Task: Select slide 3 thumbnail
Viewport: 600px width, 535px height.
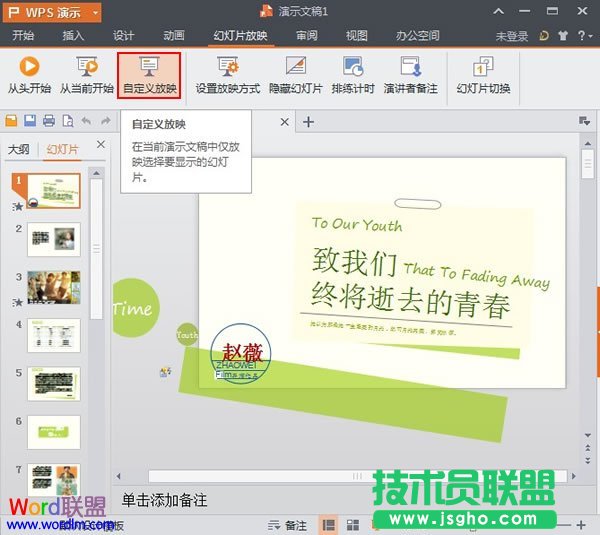Action: (x=54, y=287)
